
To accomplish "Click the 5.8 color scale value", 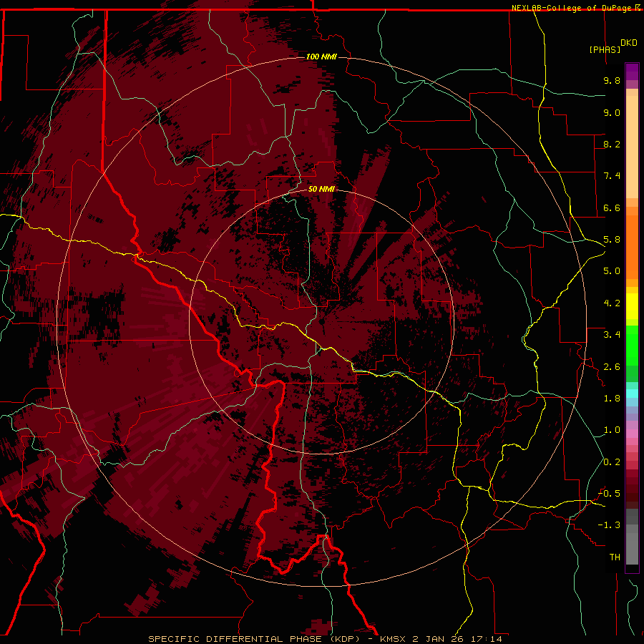I will click(x=612, y=240).
